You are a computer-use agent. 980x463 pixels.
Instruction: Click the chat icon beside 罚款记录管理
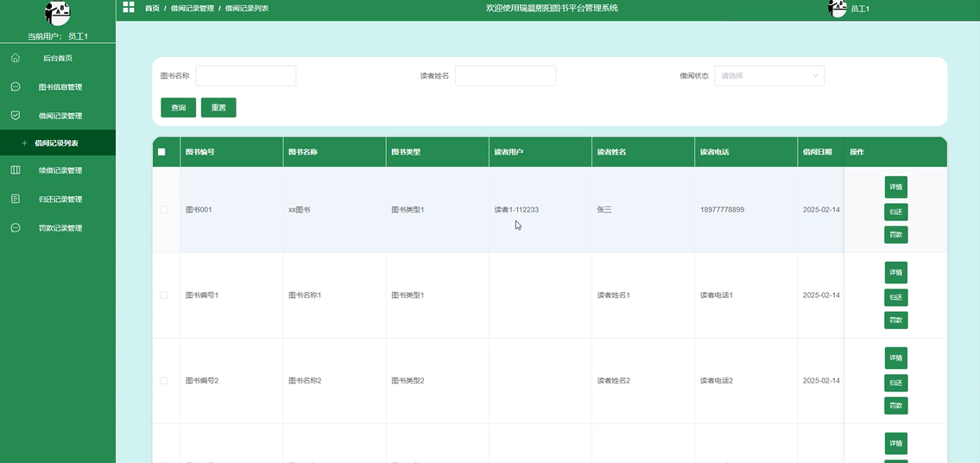click(x=16, y=228)
